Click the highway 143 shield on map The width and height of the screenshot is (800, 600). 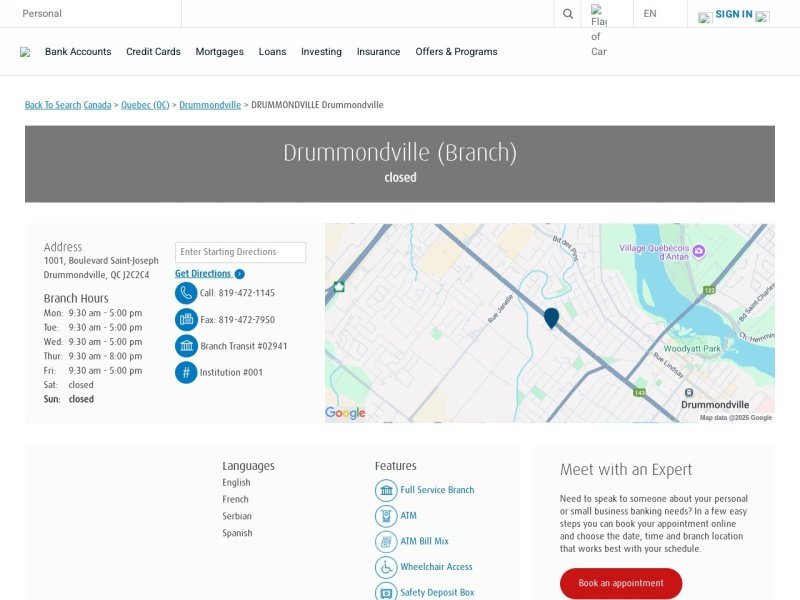[x=639, y=392]
